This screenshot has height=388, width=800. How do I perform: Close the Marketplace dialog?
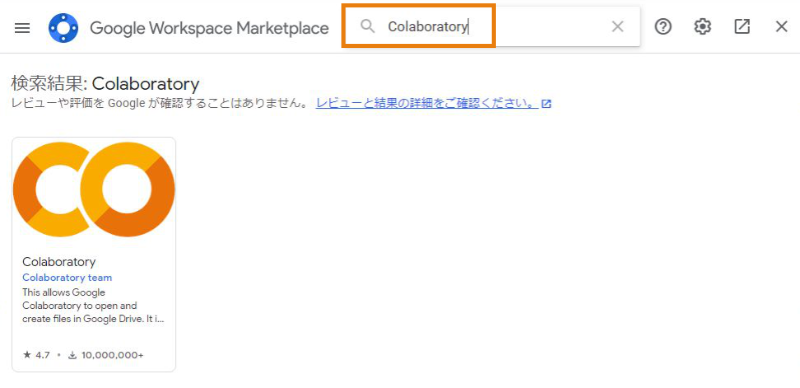[x=781, y=27]
